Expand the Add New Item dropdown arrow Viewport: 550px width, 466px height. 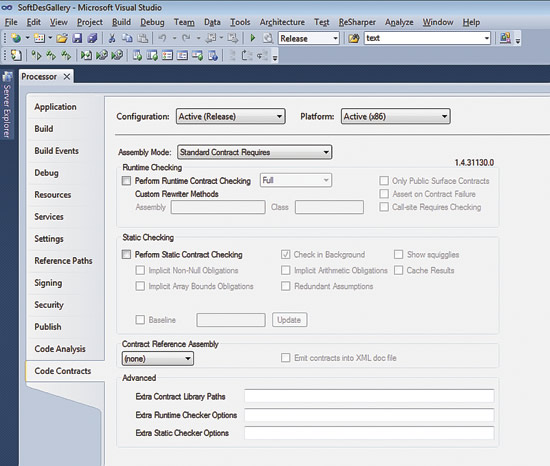click(50, 38)
